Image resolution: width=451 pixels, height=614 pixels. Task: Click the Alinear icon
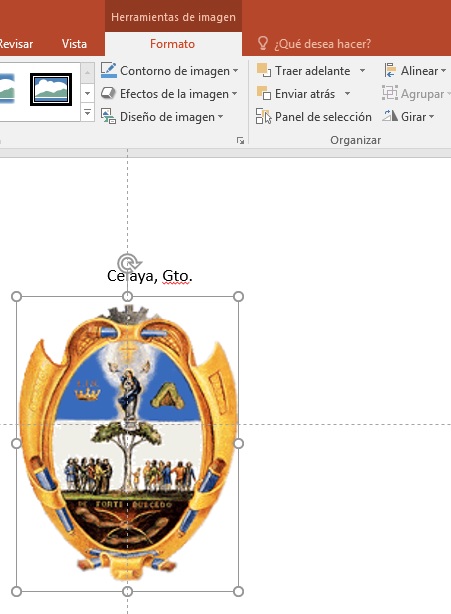pos(390,70)
